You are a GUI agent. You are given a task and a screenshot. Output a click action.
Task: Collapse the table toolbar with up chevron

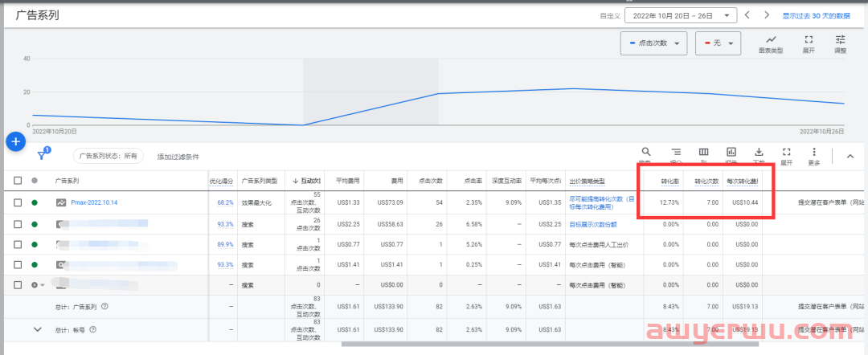coord(850,157)
